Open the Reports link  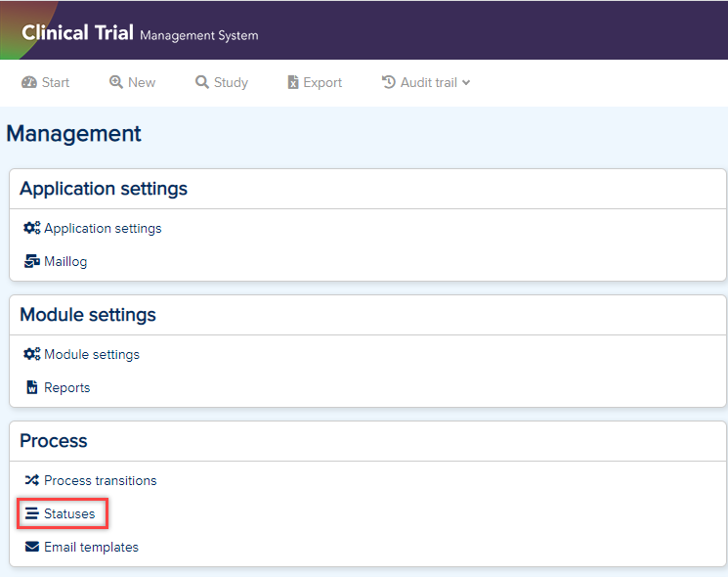(x=66, y=387)
